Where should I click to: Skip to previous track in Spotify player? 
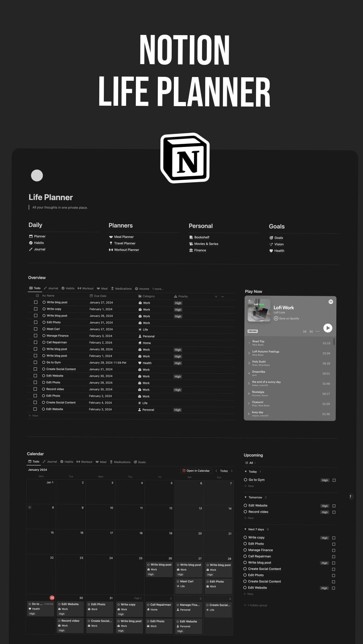tap(305, 331)
